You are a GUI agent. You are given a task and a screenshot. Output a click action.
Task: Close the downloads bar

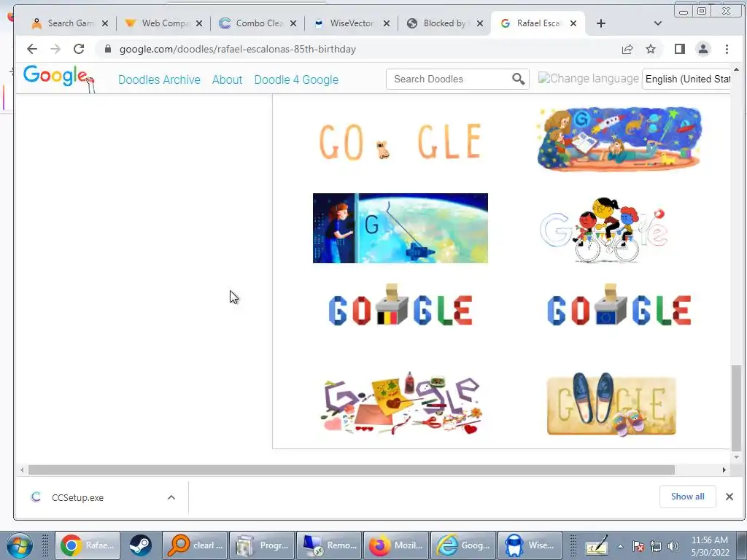click(729, 497)
